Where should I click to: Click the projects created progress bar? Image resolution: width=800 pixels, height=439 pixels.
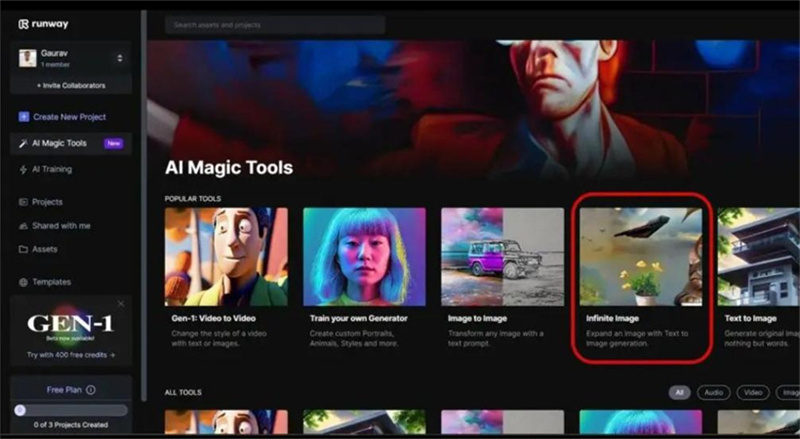coord(70,410)
